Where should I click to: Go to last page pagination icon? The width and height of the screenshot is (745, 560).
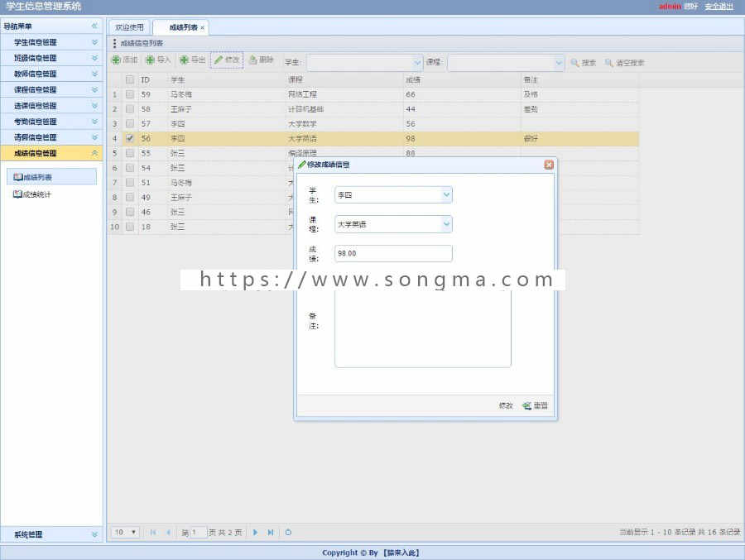[271, 533]
